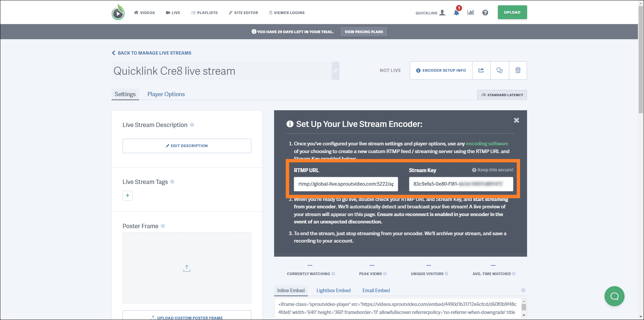Viewport: 644px width, 320px height.
Task: Click Encoder Setup Info button
Action: tap(441, 70)
